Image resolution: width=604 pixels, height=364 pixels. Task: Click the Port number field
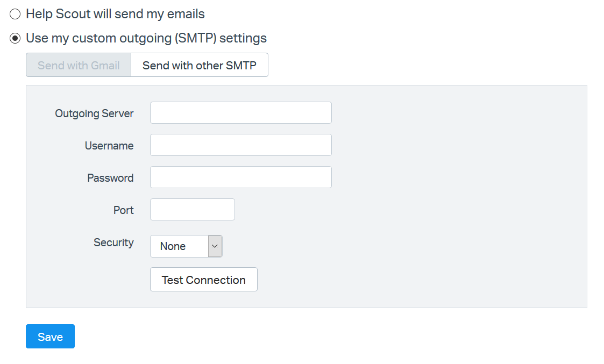[x=192, y=210]
